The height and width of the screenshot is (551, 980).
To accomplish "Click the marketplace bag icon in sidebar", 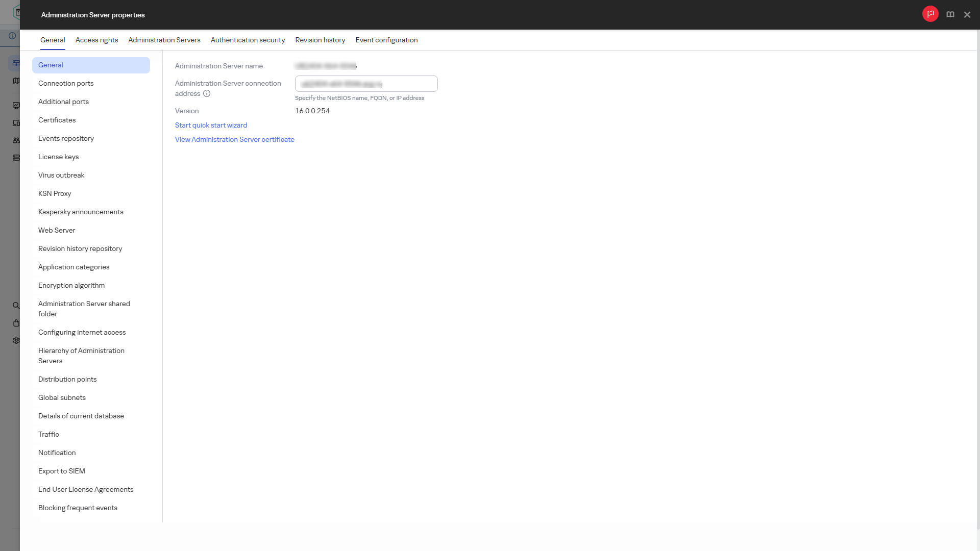I will 16,323.
